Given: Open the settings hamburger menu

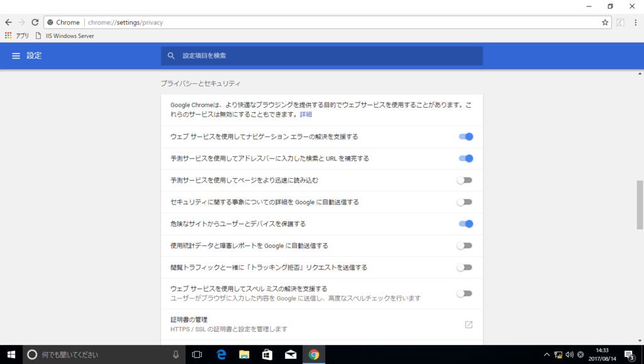Looking at the screenshot, I should click(16, 55).
